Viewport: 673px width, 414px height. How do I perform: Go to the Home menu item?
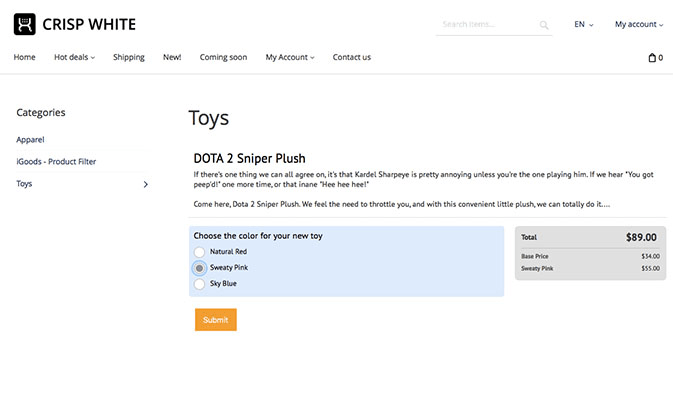tap(24, 57)
